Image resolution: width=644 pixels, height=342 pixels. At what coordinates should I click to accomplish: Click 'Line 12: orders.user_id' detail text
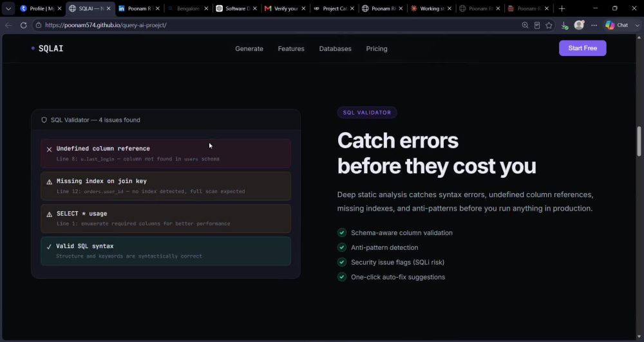pos(151,191)
